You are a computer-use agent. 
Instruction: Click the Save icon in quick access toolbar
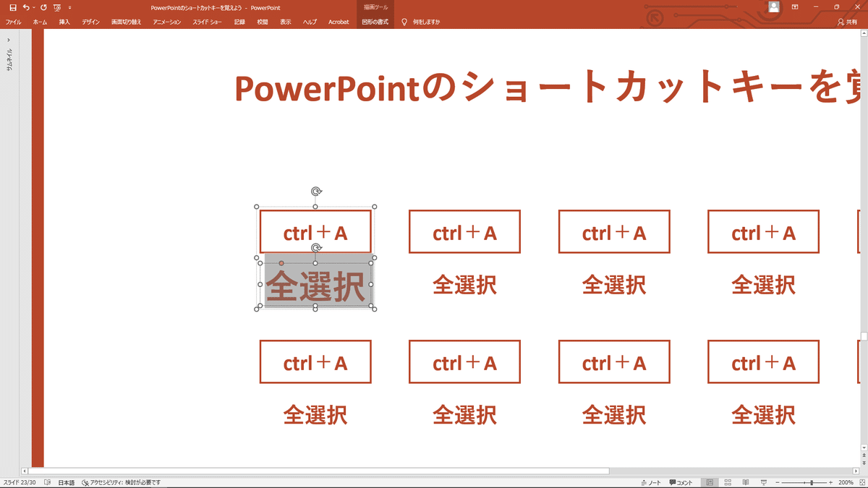coord(12,7)
